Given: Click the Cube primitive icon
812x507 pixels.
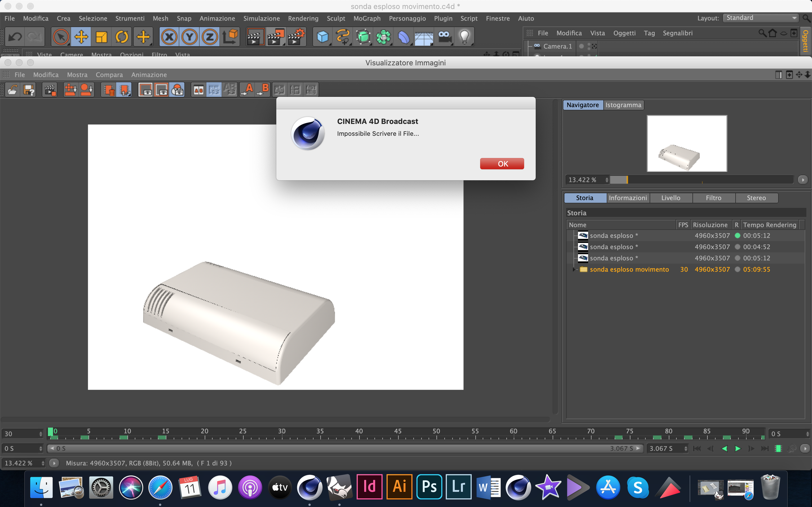Looking at the screenshot, I should click(322, 37).
